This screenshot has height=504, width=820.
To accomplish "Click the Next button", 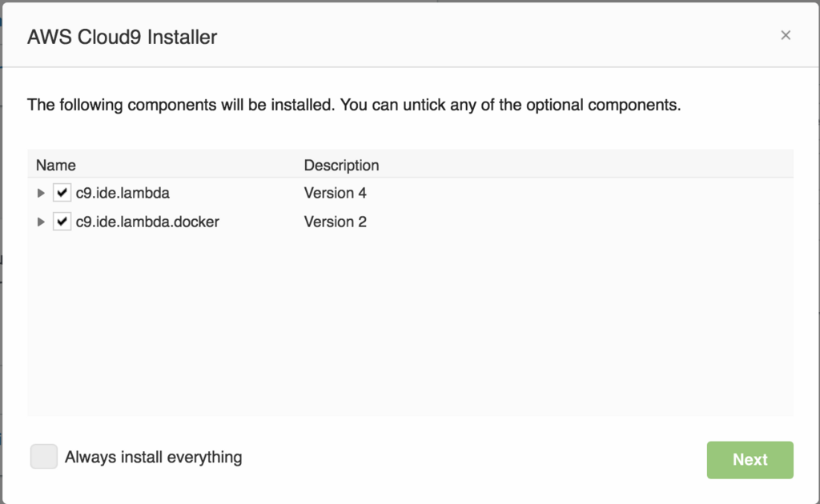I will tap(750, 460).
